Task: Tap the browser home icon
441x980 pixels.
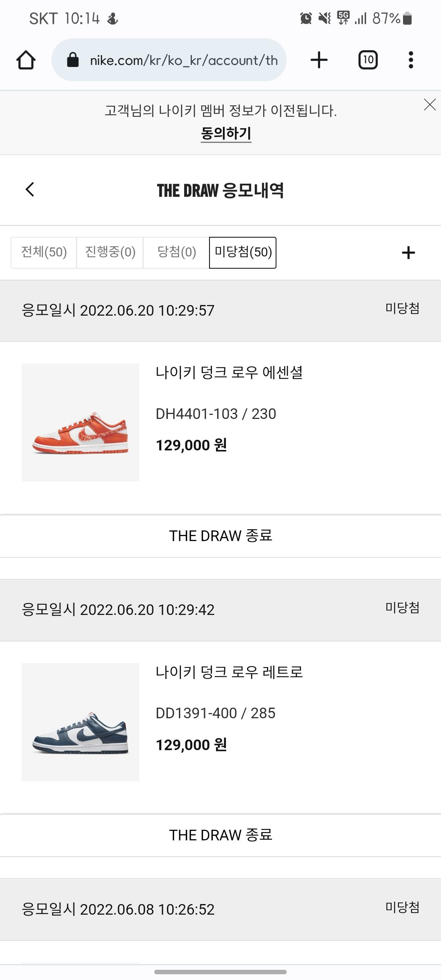Action: click(x=26, y=60)
